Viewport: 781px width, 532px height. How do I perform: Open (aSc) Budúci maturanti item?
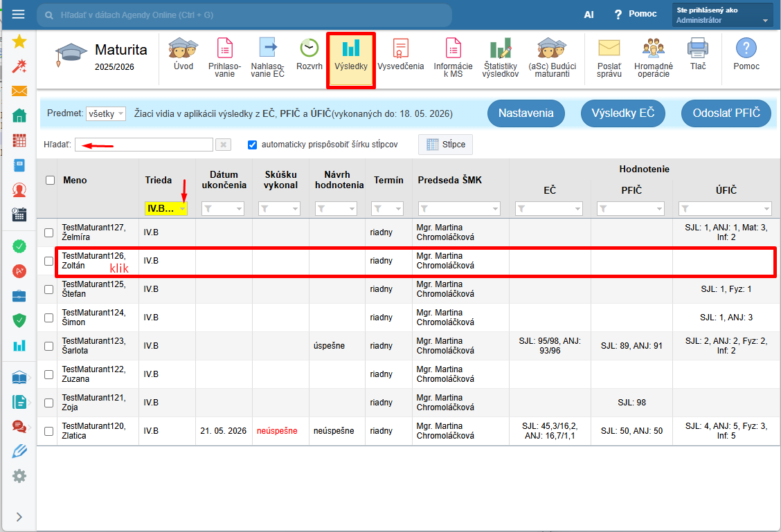tap(552, 57)
